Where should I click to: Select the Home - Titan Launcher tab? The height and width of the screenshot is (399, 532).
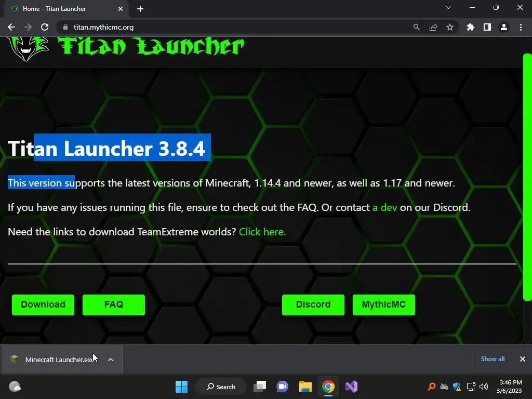66,9
